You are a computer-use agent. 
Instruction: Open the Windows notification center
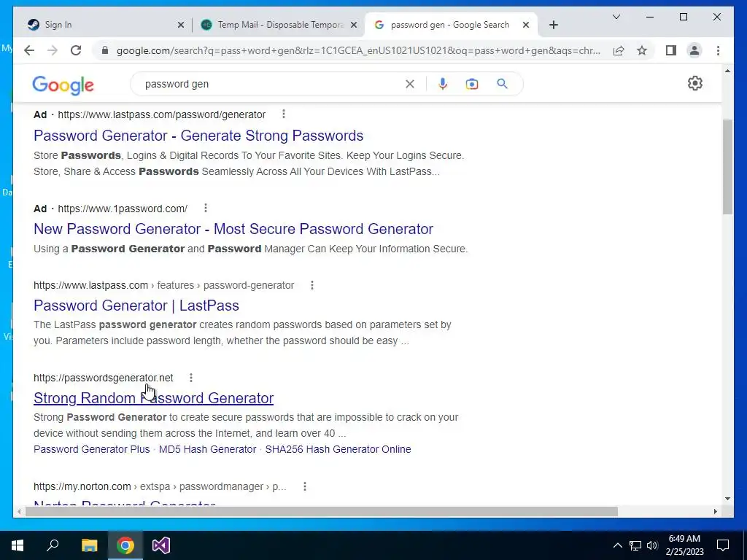(723, 545)
